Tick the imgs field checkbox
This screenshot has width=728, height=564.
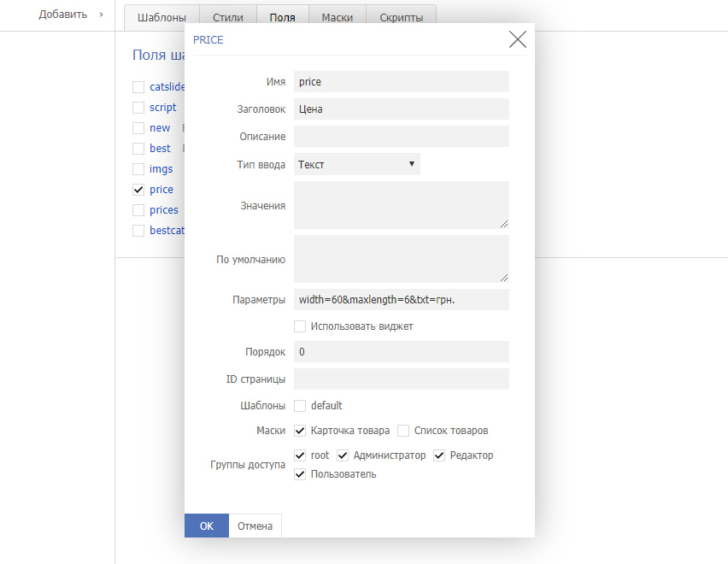(x=138, y=169)
